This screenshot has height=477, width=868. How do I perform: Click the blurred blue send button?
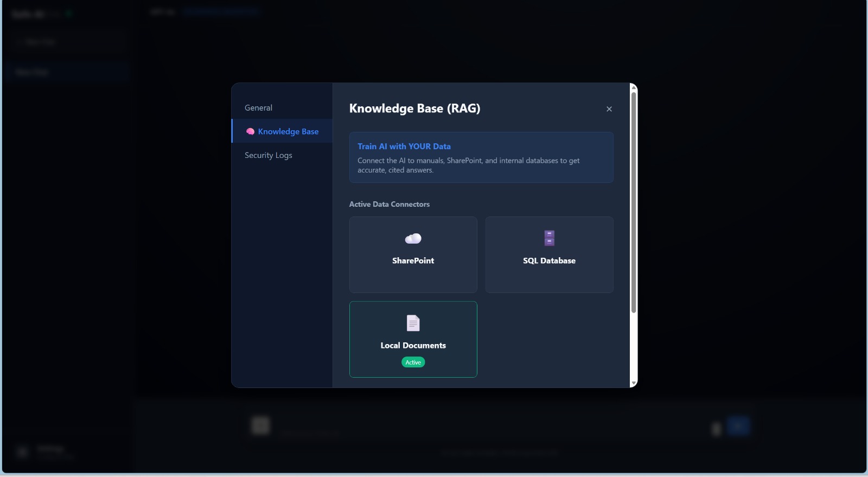pyautogui.click(x=738, y=426)
